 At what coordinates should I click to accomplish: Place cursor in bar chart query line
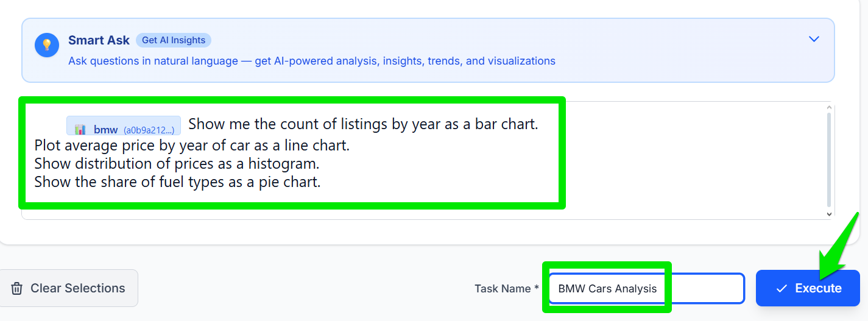click(363, 124)
